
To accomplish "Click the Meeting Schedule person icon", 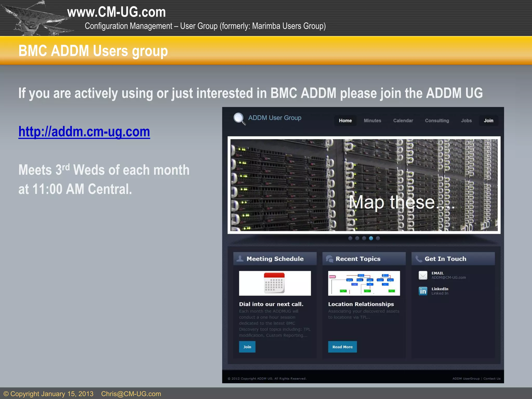I will click(x=240, y=259).
